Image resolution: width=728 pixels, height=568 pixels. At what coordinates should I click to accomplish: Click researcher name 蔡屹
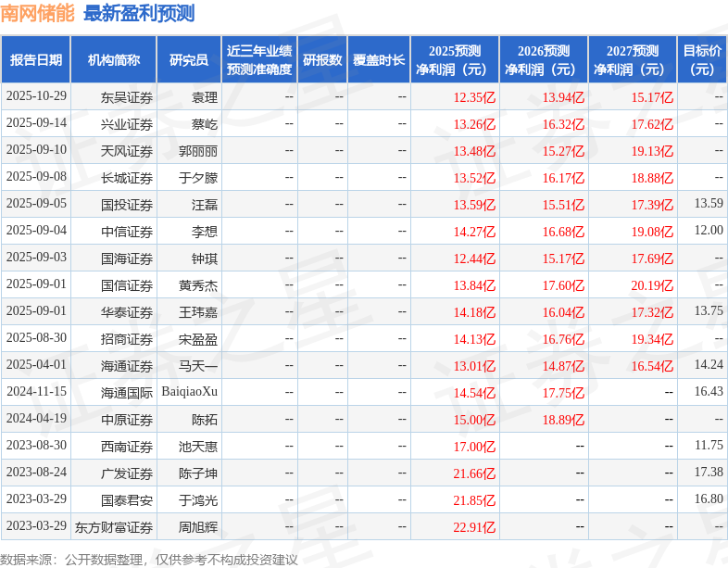205,124
